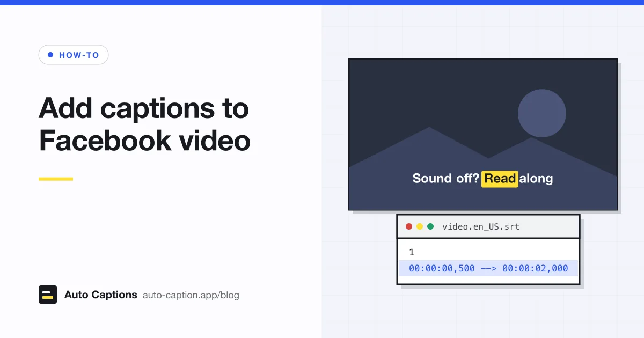644x338 pixels.
Task: Click the word 'along' in caption
Action: tap(536, 179)
